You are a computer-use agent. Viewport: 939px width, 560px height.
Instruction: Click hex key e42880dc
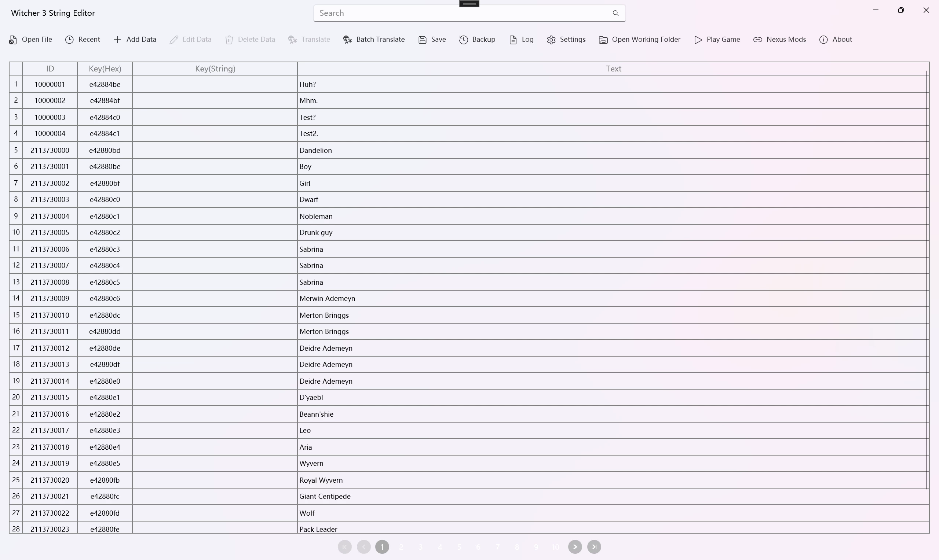(105, 315)
